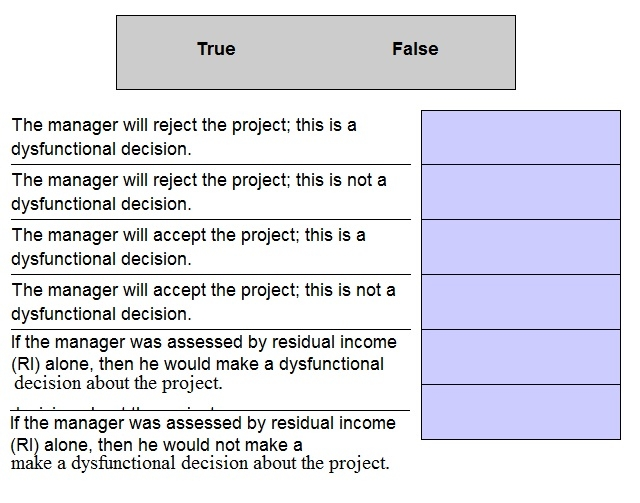
Task: Click the False answer label
Action: pyautogui.click(x=415, y=49)
